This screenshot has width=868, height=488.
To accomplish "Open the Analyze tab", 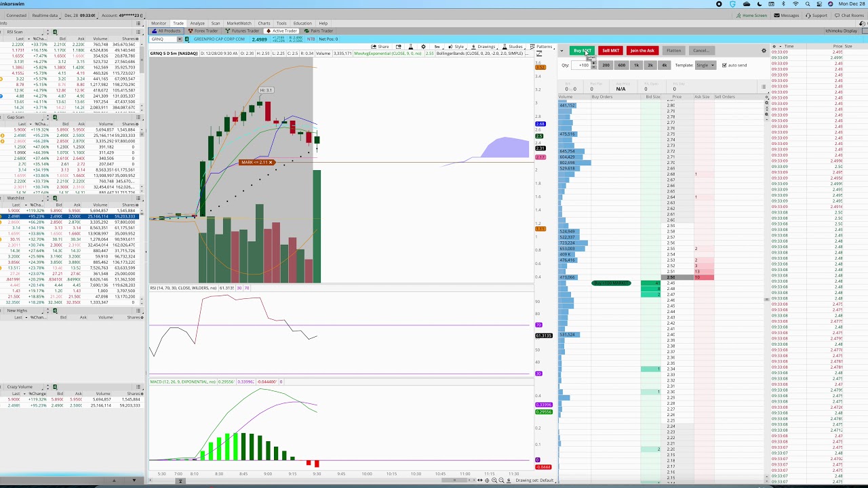I will 197,23.
